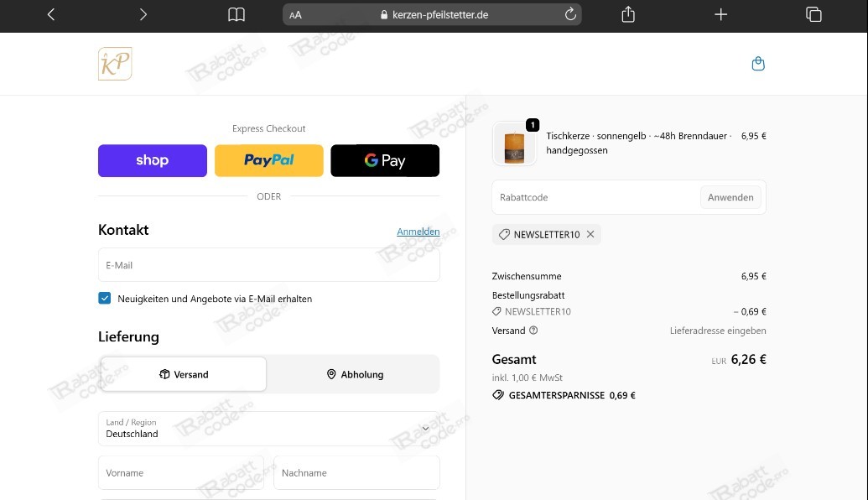This screenshot has width=868, height=500.
Task: Go back using the browser back arrow
Action: 51,14
